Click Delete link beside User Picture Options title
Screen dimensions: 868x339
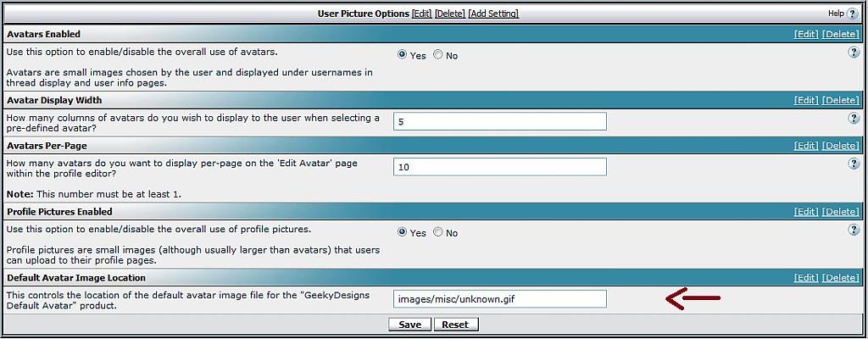450,14
